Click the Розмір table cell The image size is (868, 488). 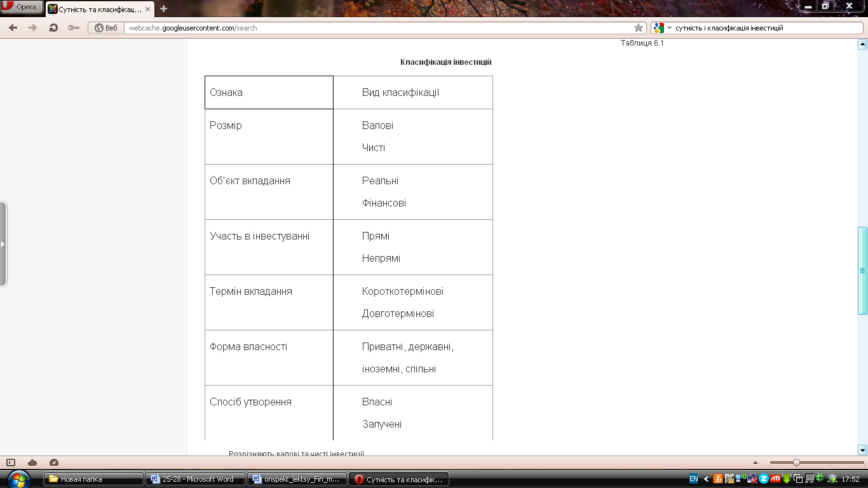coord(269,137)
